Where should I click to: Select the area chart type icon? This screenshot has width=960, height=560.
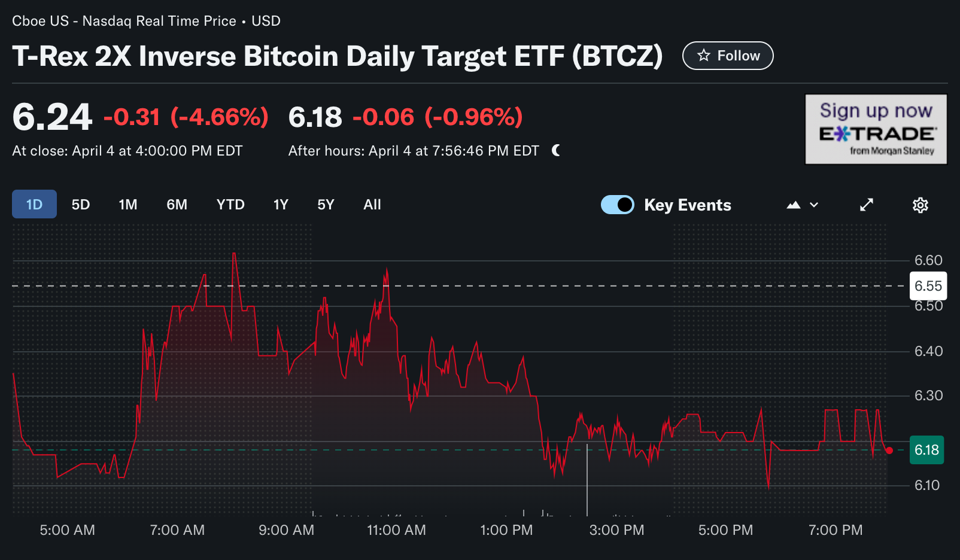tap(794, 205)
